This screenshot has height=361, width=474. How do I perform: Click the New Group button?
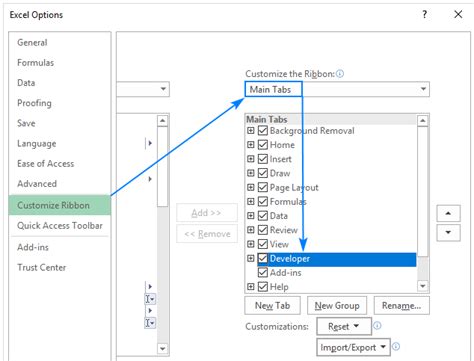tap(337, 305)
